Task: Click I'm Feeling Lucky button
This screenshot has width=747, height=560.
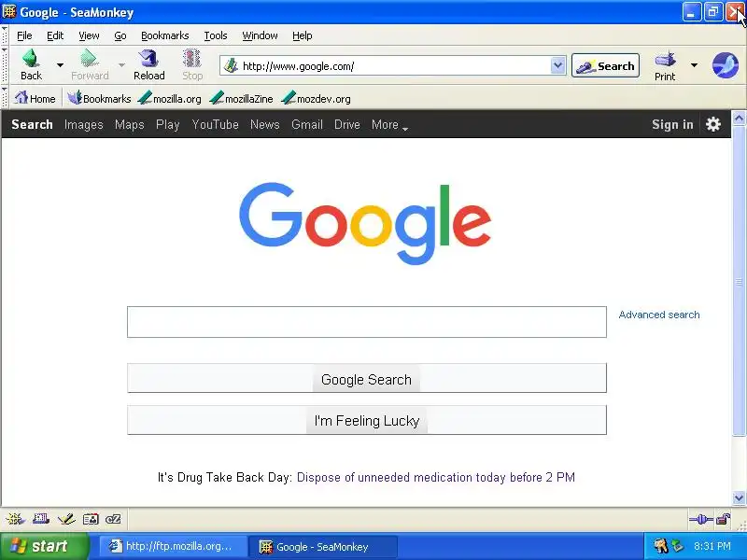Action: pos(366,420)
